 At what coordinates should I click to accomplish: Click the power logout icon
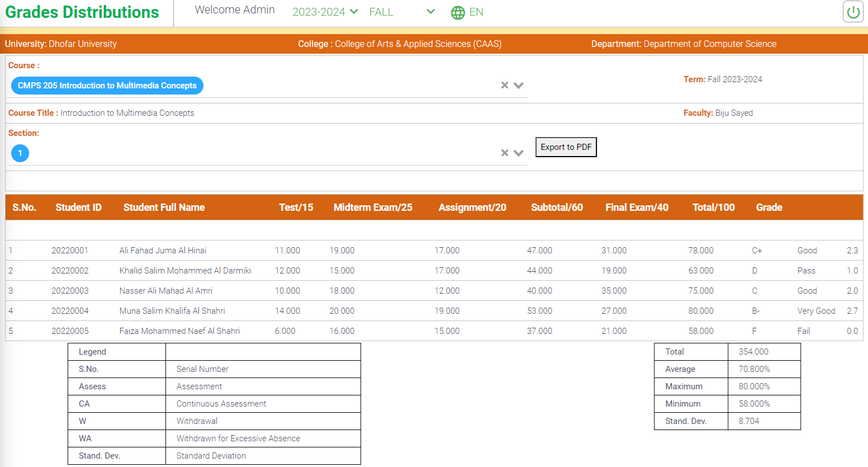pyautogui.click(x=853, y=12)
